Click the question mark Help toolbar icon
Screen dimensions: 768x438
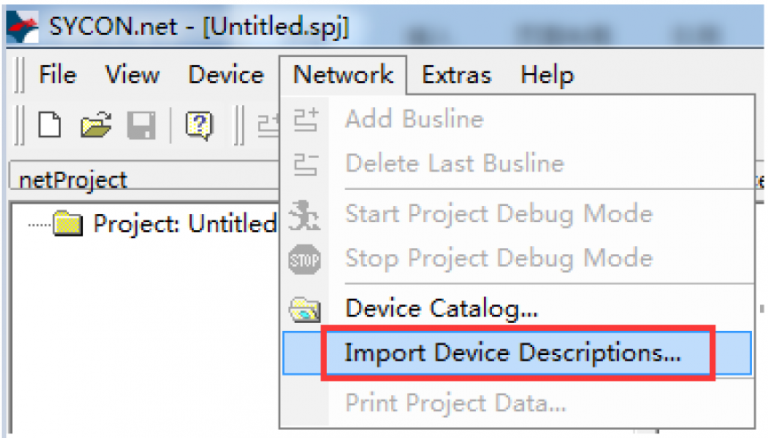coord(200,124)
